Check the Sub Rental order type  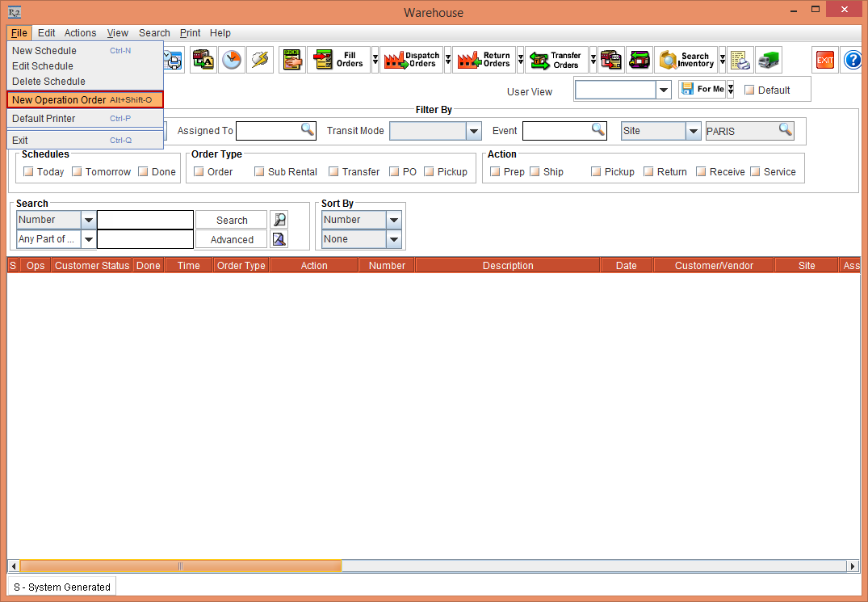pos(259,171)
